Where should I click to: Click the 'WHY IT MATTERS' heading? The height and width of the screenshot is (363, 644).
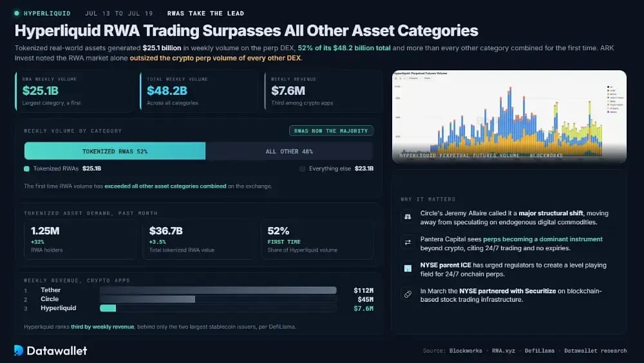[x=428, y=199]
